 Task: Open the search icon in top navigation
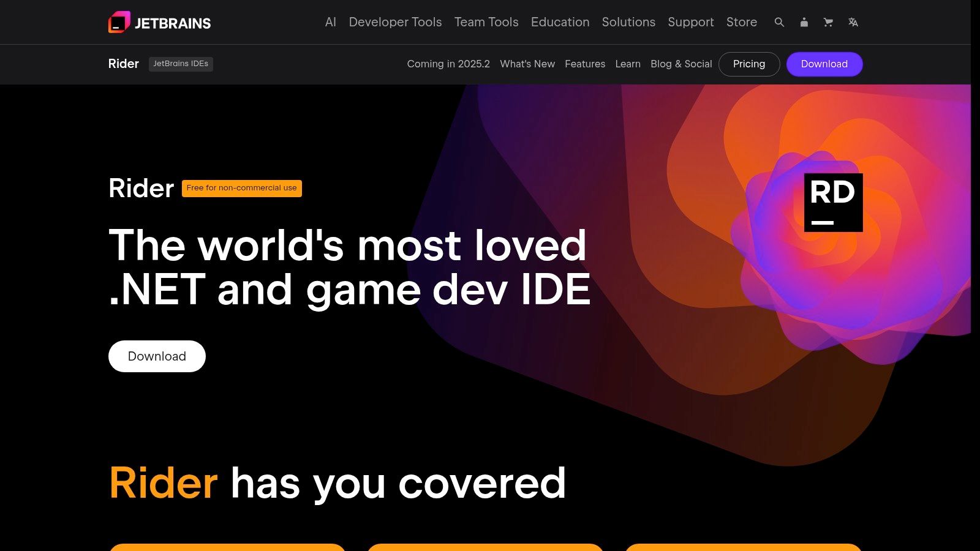click(779, 22)
